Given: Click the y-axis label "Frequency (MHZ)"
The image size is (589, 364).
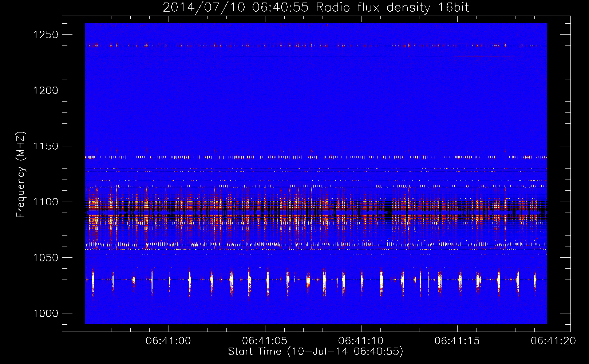Looking at the screenshot, I should (x=21, y=175).
